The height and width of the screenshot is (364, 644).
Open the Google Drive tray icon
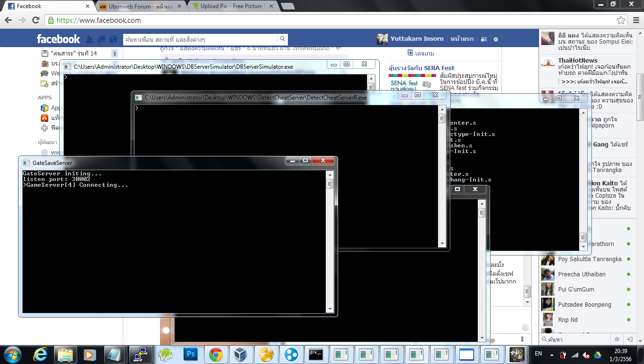(x=598, y=355)
